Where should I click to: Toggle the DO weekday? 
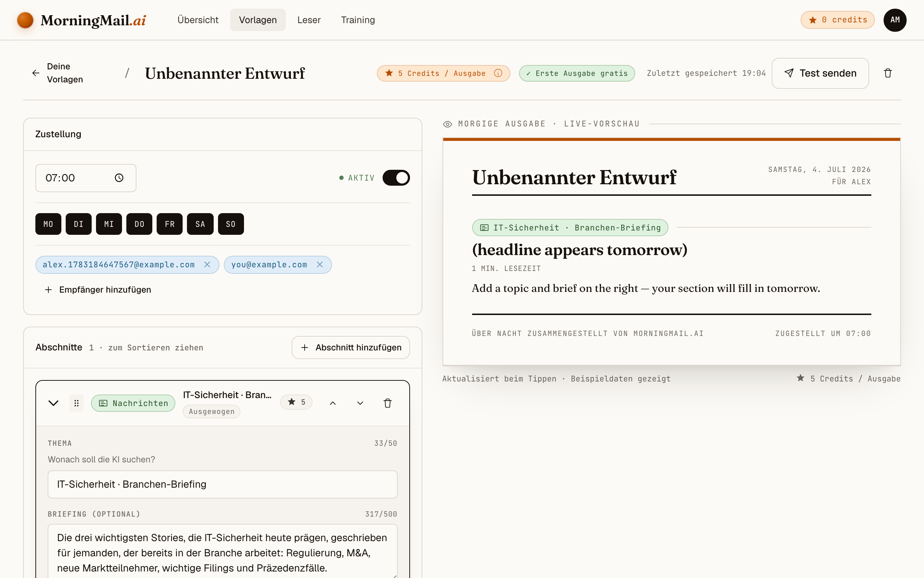139,224
